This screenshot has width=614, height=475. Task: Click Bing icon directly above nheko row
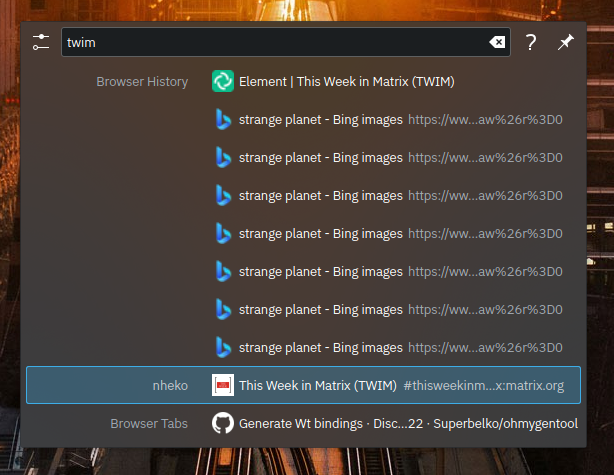[223, 347]
